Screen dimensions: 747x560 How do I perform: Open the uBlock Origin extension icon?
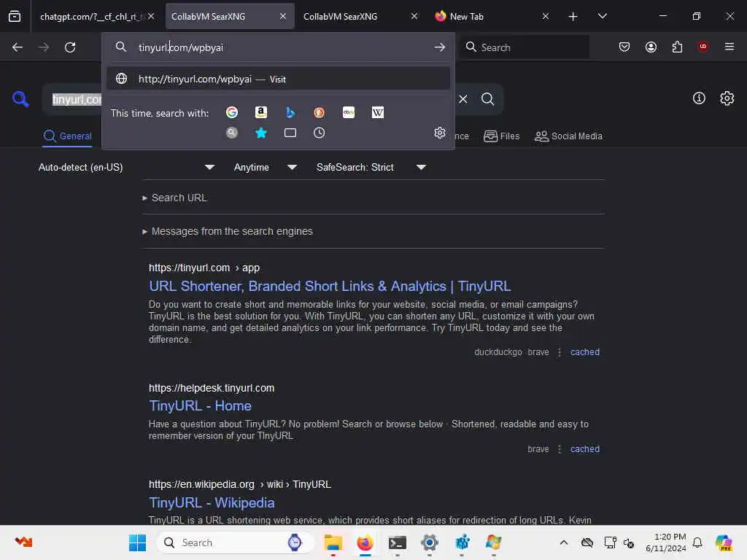pos(703,47)
